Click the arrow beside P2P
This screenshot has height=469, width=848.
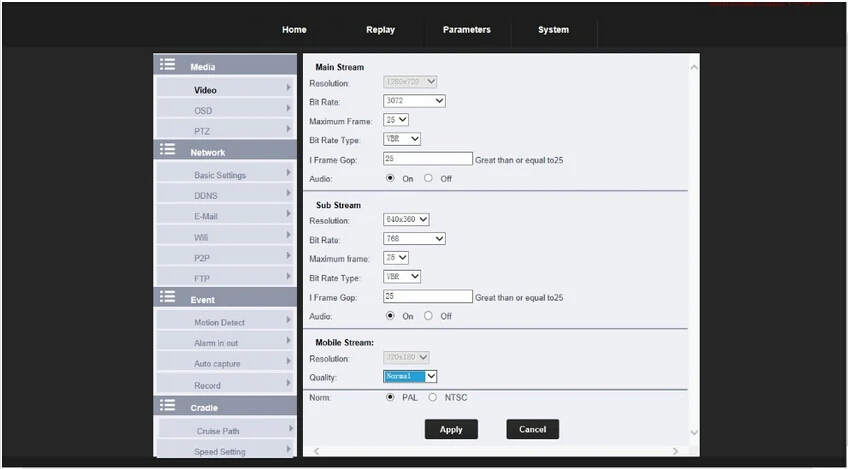click(289, 255)
